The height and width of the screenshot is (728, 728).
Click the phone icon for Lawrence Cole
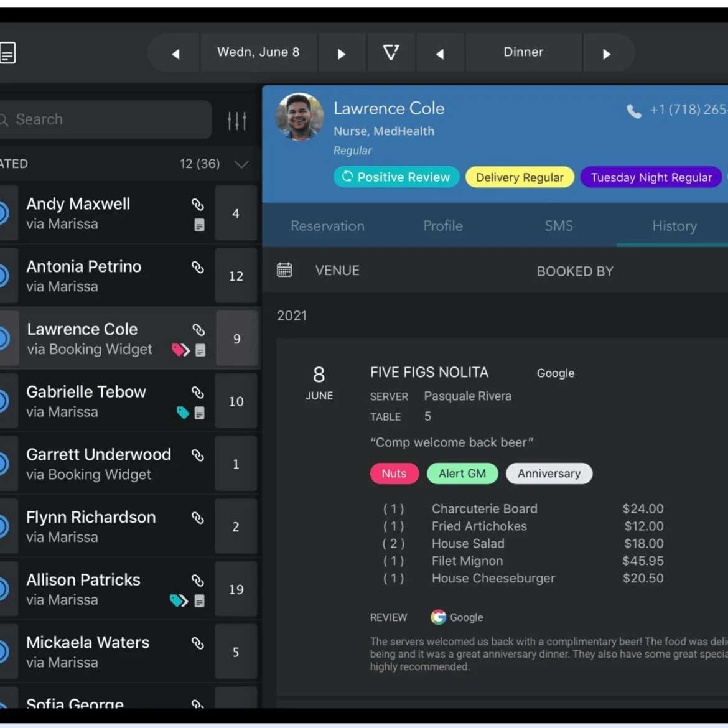point(633,111)
